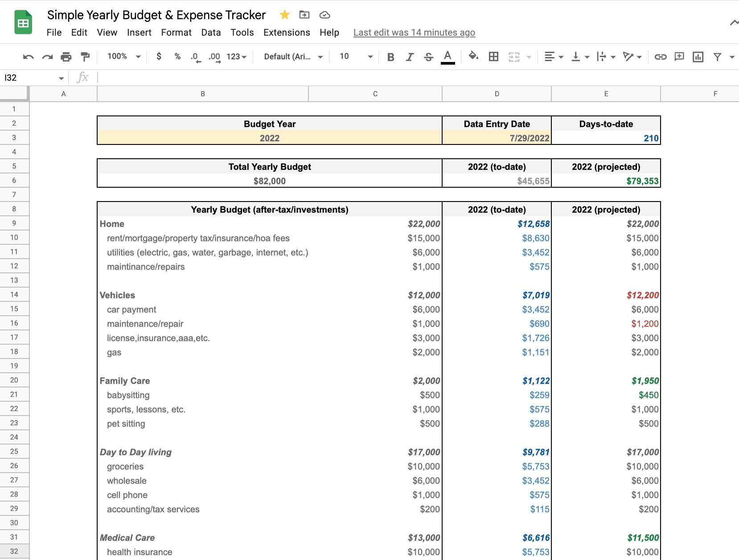
Task: Format selection as currency
Action: pyautogui.click(x=159, y=57)
